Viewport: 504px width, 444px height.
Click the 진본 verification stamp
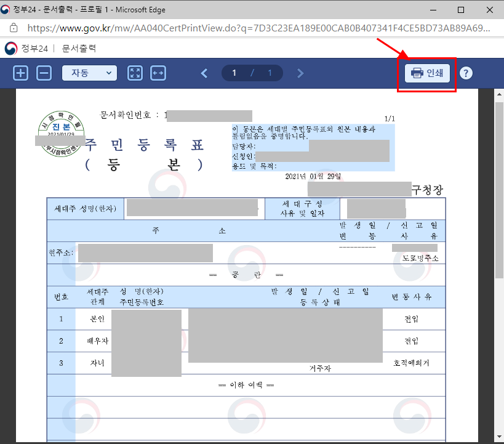point(61,133)
